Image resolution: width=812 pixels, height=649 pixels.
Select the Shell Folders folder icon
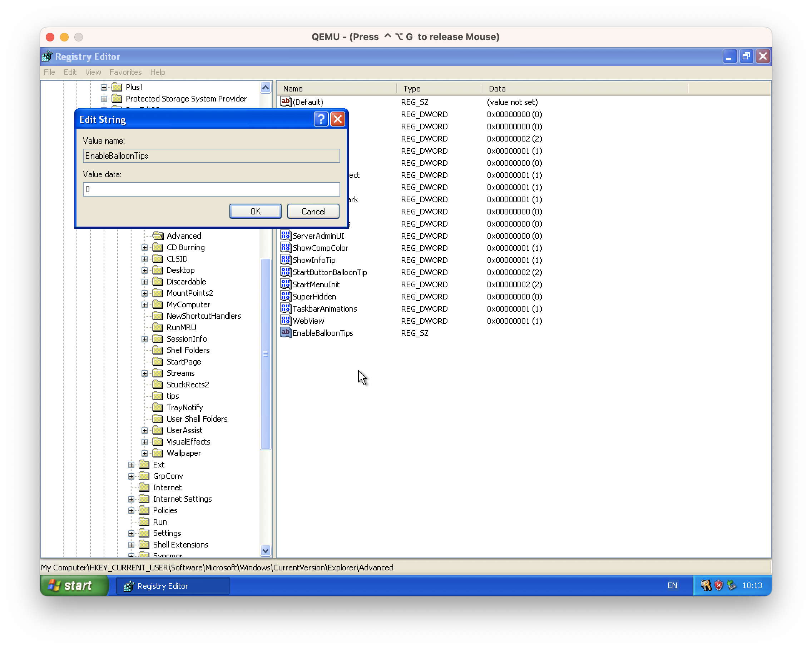[158, 350]
